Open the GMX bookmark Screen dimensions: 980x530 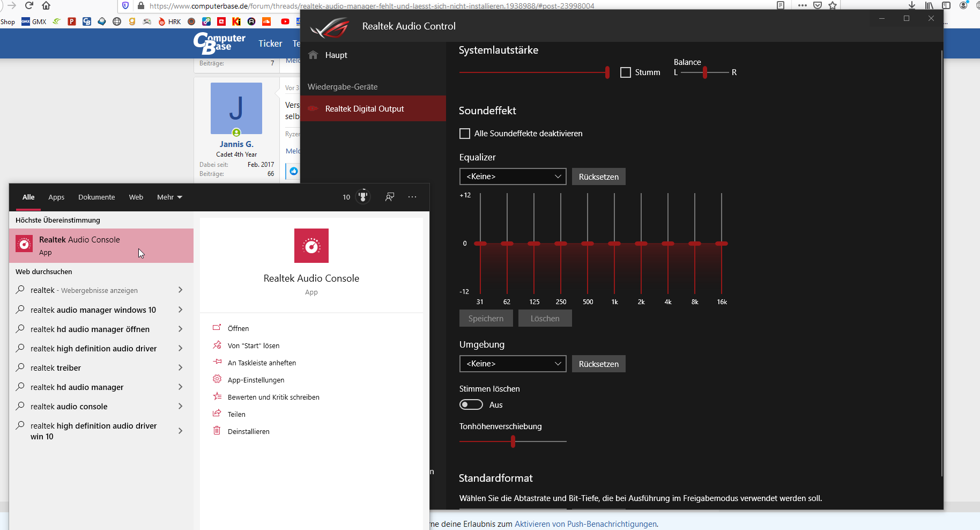[x=34, y=22]
